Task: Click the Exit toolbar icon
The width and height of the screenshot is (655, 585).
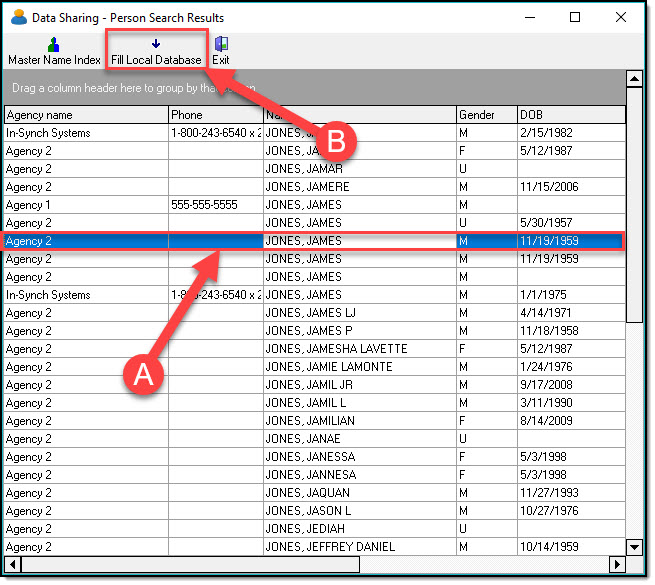Action: (221, 44)
